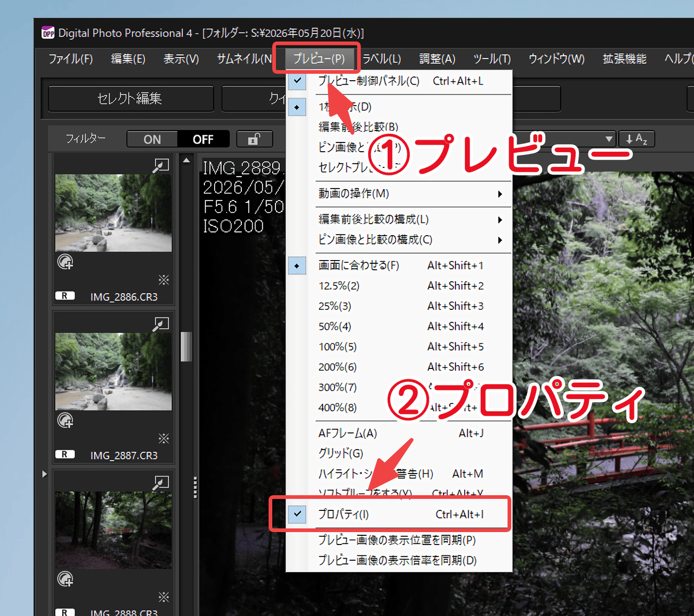Select 200%(6) zoom option

coord(399,367)
